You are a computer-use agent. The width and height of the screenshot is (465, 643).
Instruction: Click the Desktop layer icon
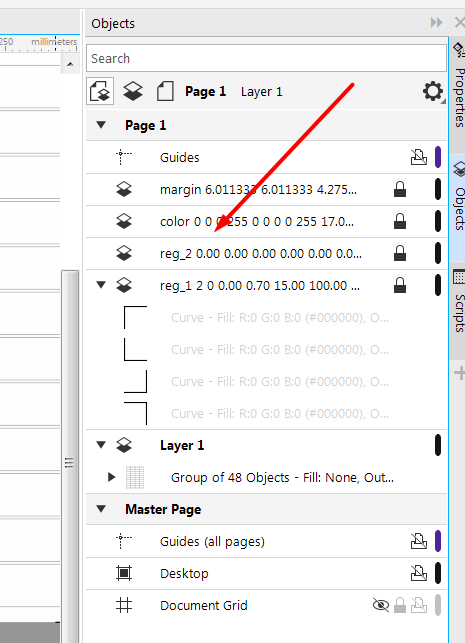pyautogui.click(x=124, y=573)
